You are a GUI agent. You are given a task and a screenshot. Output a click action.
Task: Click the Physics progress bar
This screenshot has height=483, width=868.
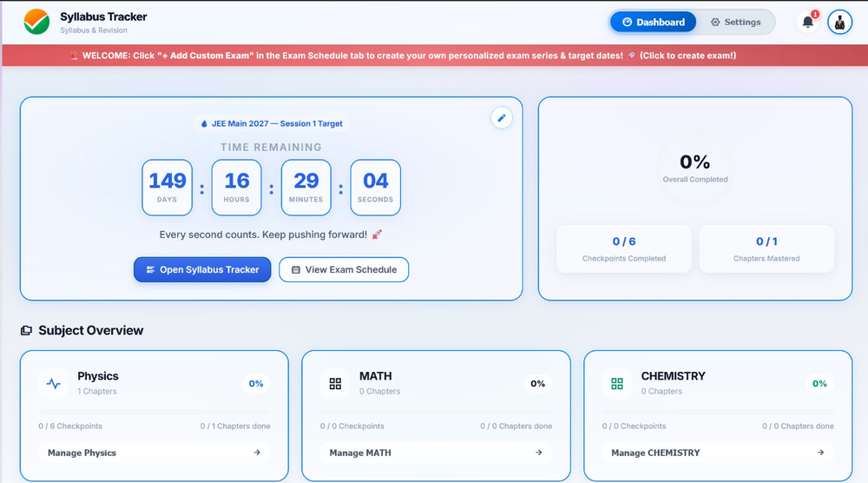[155, 412]
